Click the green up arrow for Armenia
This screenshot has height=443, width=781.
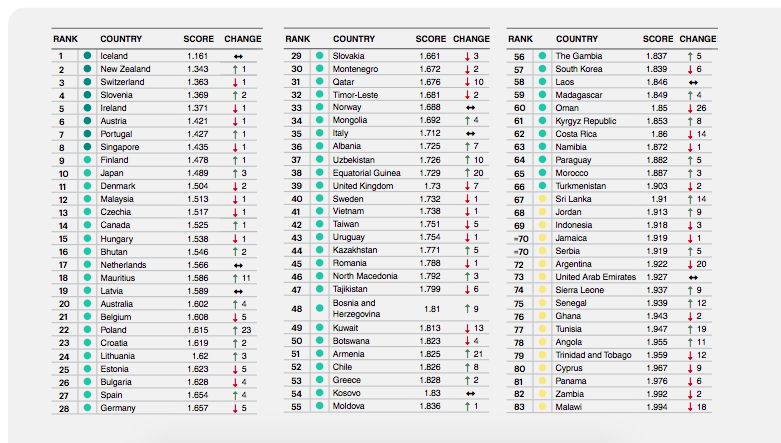click(467, 354)
